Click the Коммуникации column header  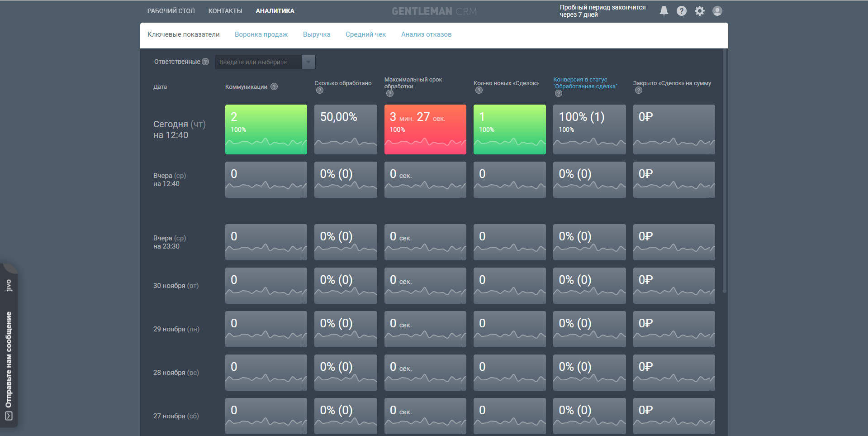pos(246,86)
